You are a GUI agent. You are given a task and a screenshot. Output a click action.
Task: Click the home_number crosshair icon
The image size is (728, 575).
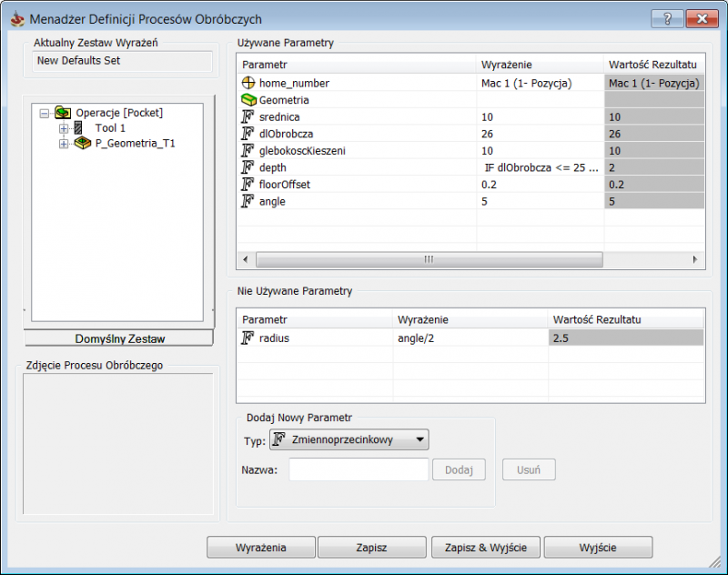point(248,83)
